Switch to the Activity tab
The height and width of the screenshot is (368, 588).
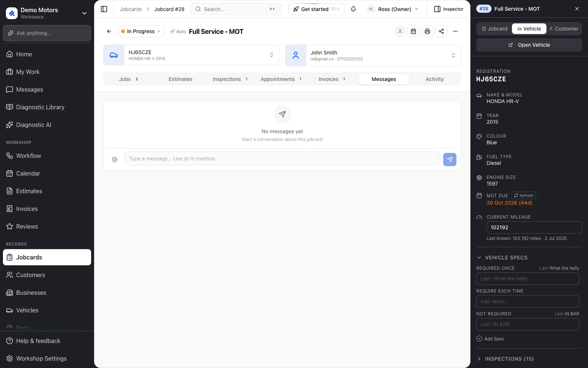435,79
